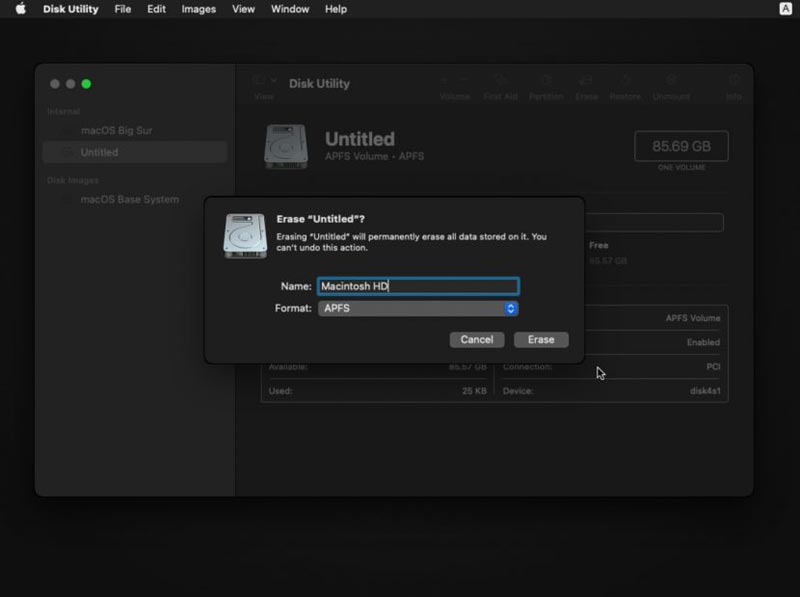Screen dimensions: 800x597
Task: Open the Apple menu
Action: point(20,9)
